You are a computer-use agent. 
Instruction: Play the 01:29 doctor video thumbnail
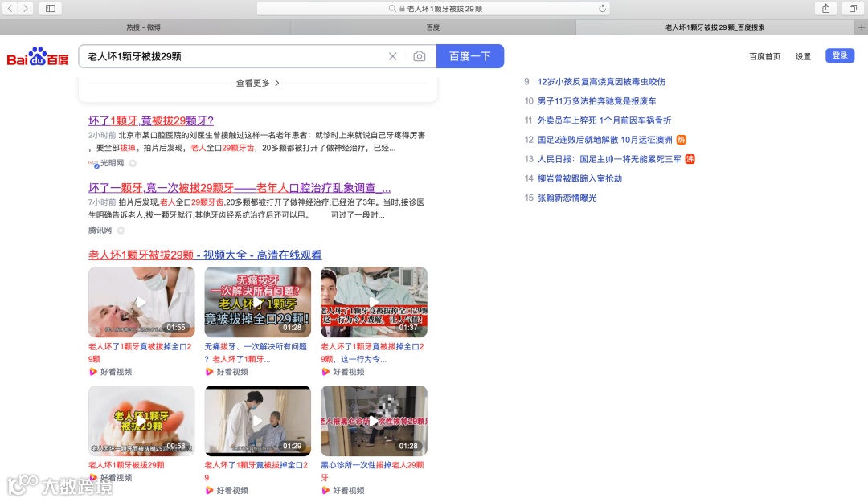258,421
